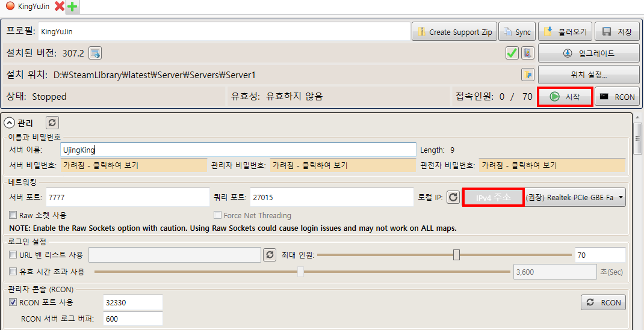Click the RCON 서버 로그 버퍼 field

click(132, 319)
